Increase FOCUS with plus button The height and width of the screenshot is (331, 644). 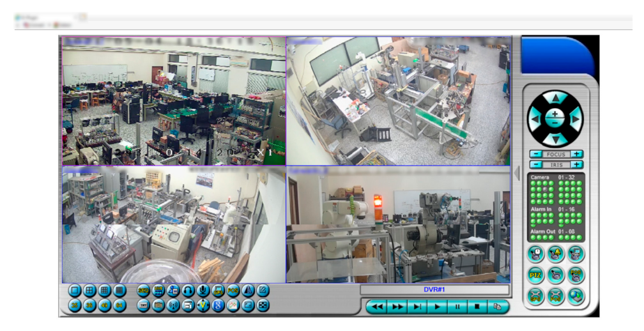[577, 154]
